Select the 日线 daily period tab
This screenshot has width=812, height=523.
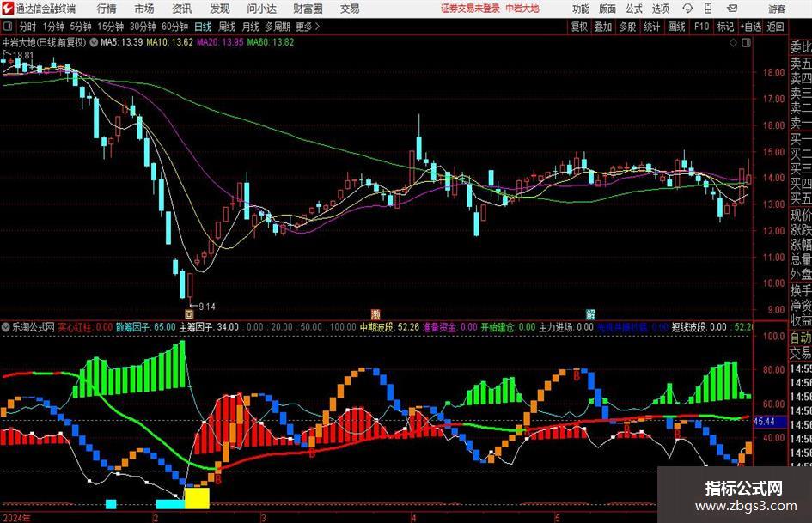pyautogui.click(x=203, y=27)
